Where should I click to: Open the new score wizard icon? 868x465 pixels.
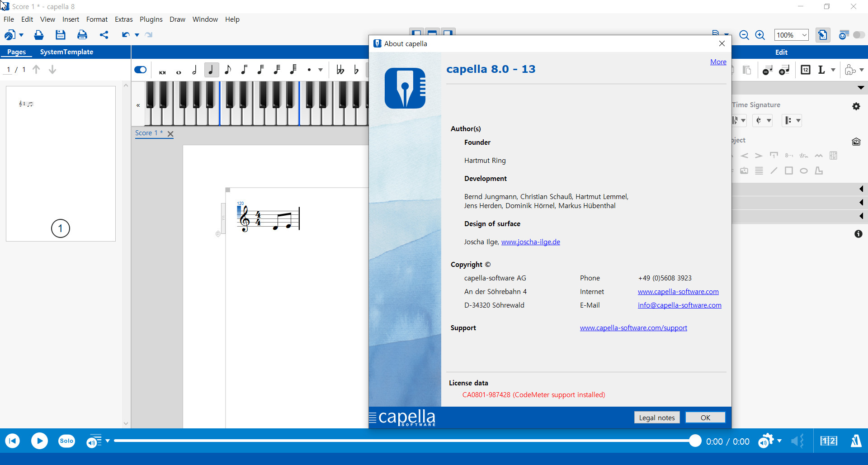pyautogui.click(x=9, y=35)
